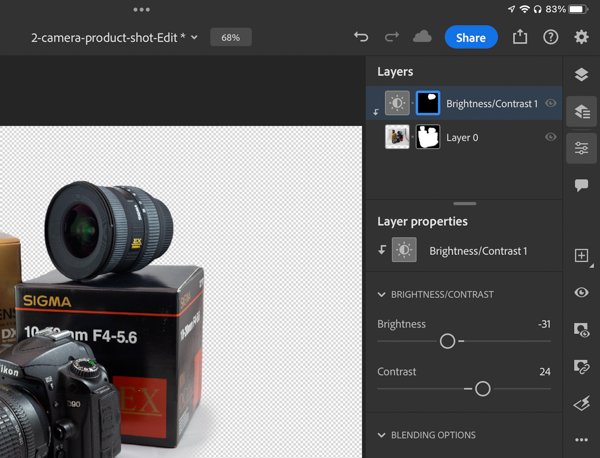Click the clipping arrow beside Brightness/Contrast 1 layer row
This screenshot has width=600, height=458.
(x=376, y=112)
